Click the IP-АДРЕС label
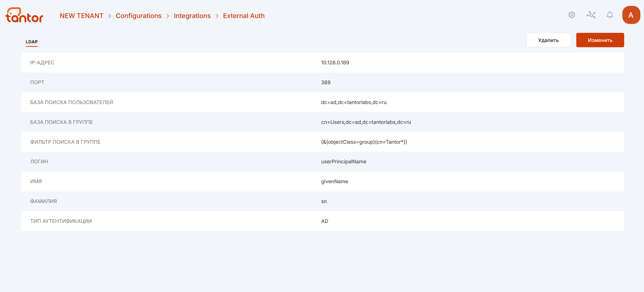 point(42,63)
